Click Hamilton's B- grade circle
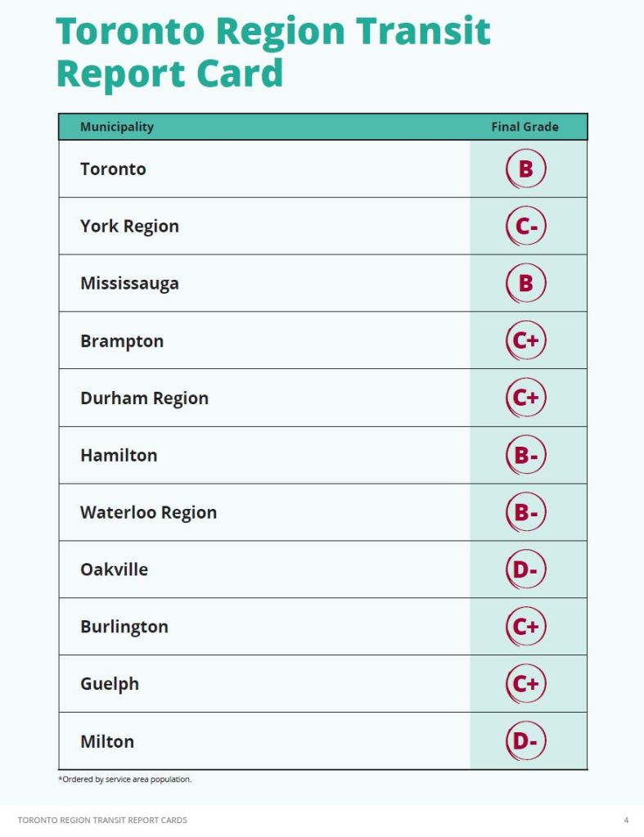The image size is (644, 837). tap(525, 456)
